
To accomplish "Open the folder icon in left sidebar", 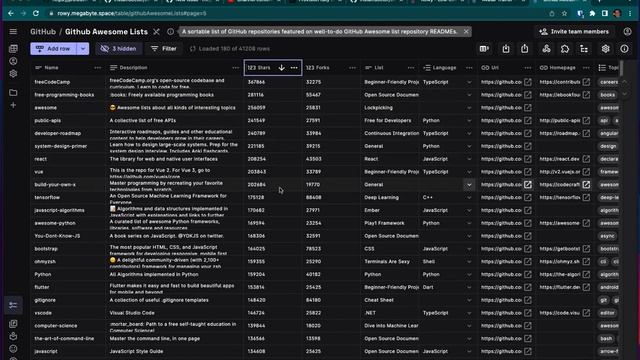I will pyautogui.click(x=13, y=93).
